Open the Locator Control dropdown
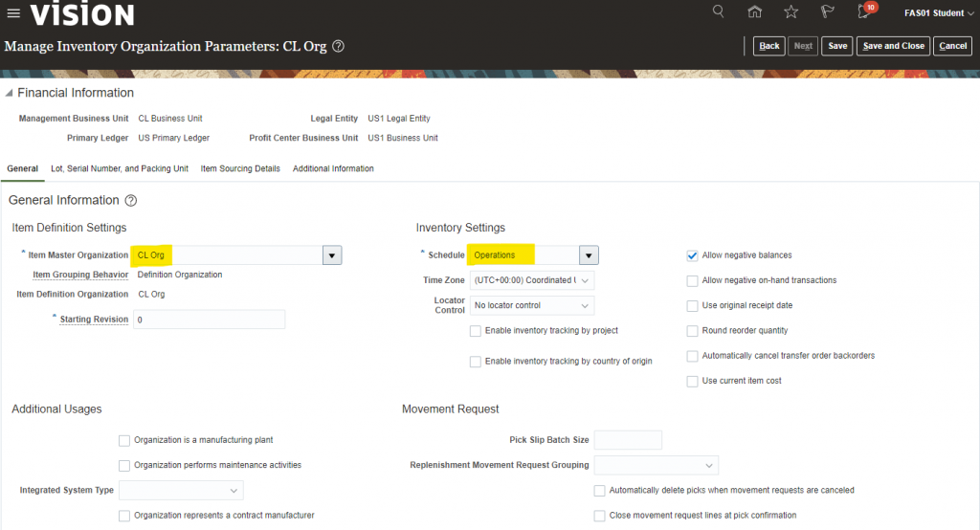Image resolution: width=980 pixels, height=530 pixels. click(x=532, y=306)
